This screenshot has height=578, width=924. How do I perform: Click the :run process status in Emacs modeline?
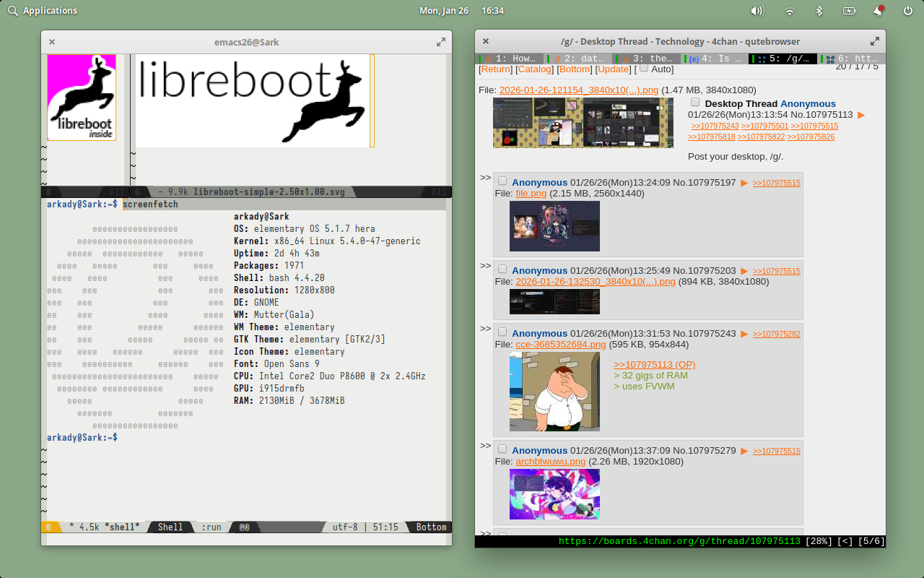click(x=212, y=527)
